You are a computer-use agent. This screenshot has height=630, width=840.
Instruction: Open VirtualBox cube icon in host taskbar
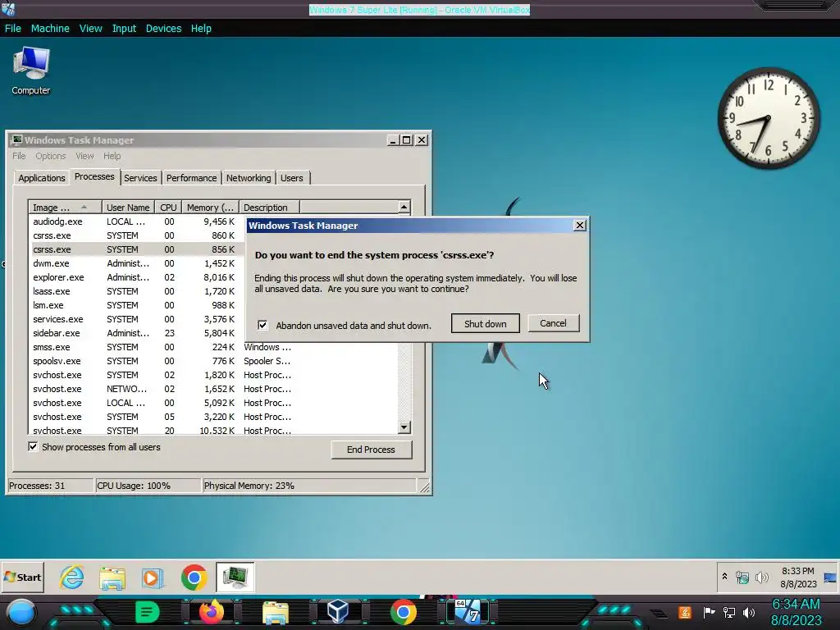pos(338,612)
